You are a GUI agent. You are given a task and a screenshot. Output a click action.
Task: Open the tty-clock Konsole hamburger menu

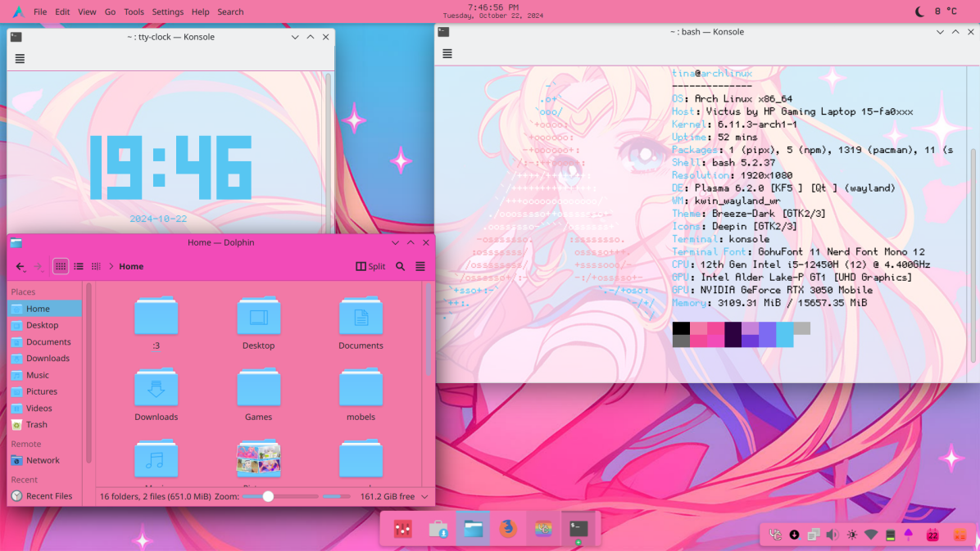[20, 59]
